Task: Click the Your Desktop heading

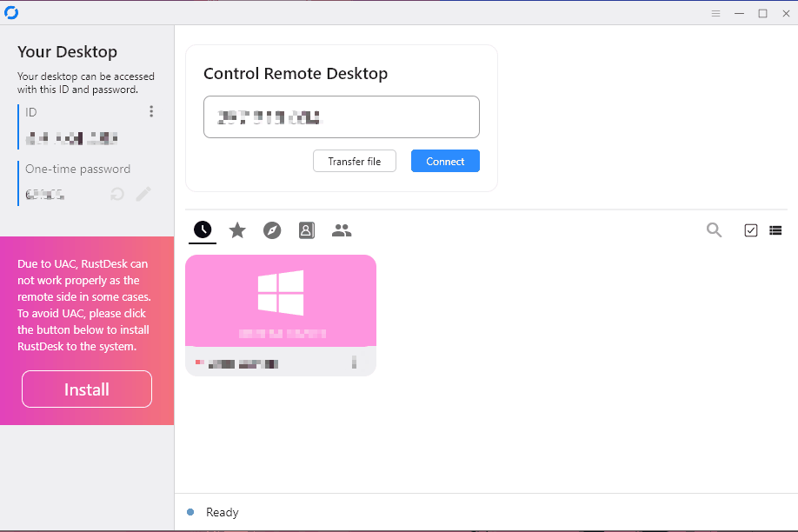Action: point(67,52)
